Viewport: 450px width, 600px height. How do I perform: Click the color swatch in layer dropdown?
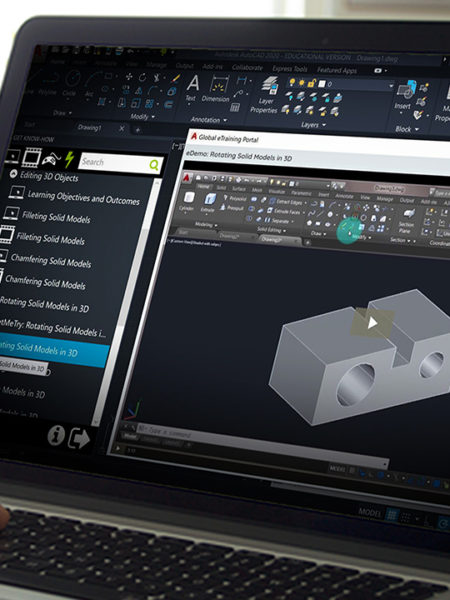[x=322, y=83]
